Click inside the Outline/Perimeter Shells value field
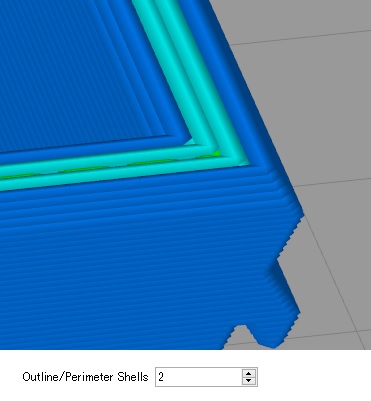The image size is (371, 401). pos(199,377)
